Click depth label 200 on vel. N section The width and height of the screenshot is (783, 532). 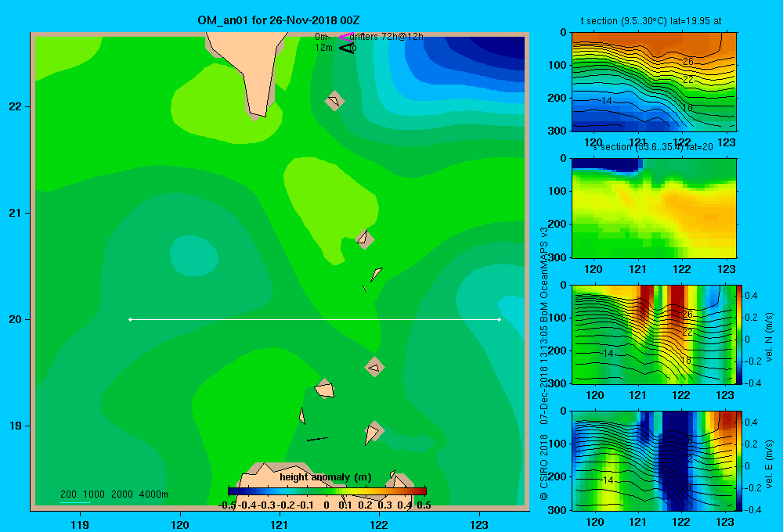557,350
